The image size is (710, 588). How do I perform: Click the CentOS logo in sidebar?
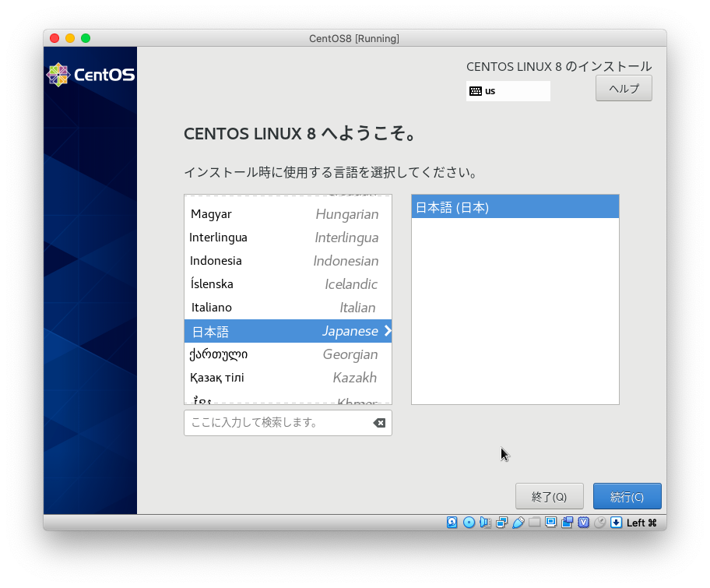90,75
